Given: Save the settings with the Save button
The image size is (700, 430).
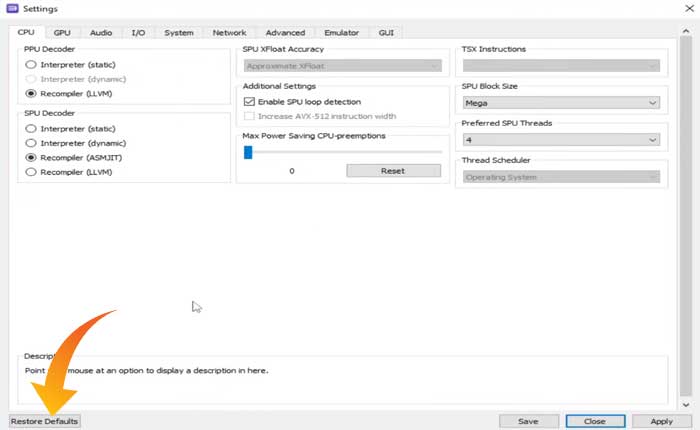Looking at the screenshot, I should click(x=528, y=421).
